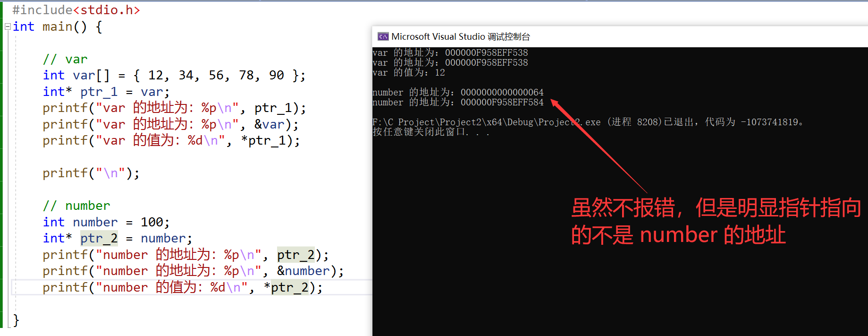The width and height of the screenshot is (868, 336).
Task: Click the '// var' comment
Action: [x=65, y=59]
